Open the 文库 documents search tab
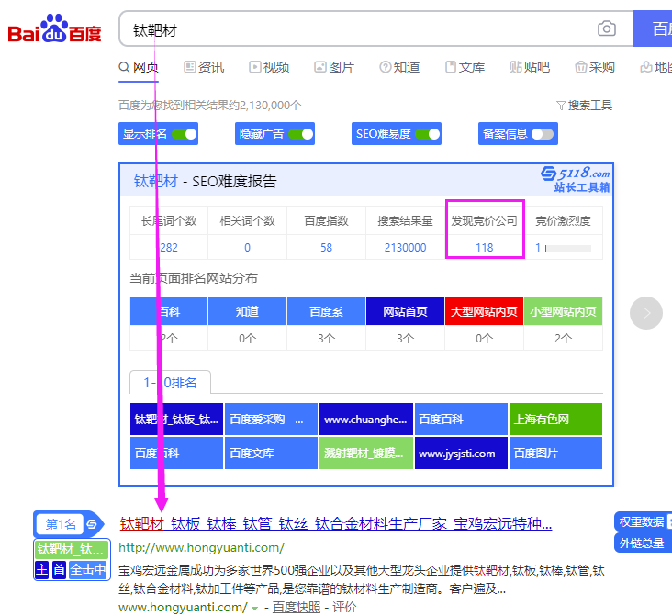The height and width of the screenshot is (616, 672). click(465, 67)
